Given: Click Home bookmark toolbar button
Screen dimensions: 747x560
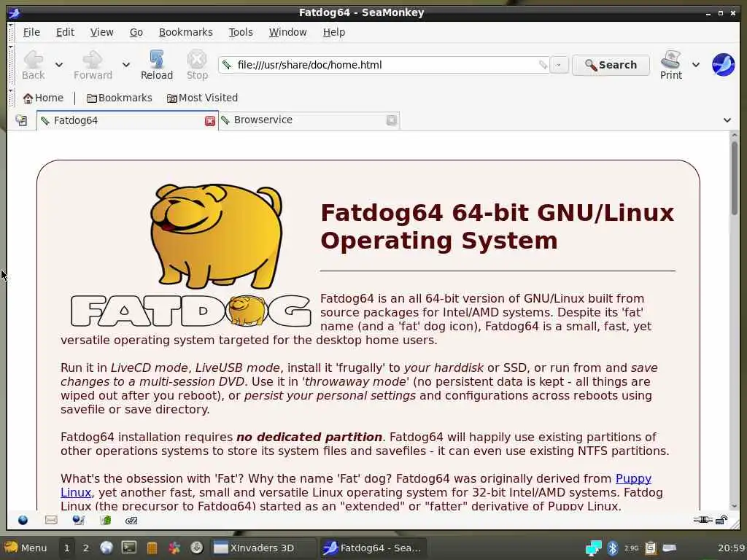Looking at the screenshot, I should click(x=43, y=98).
